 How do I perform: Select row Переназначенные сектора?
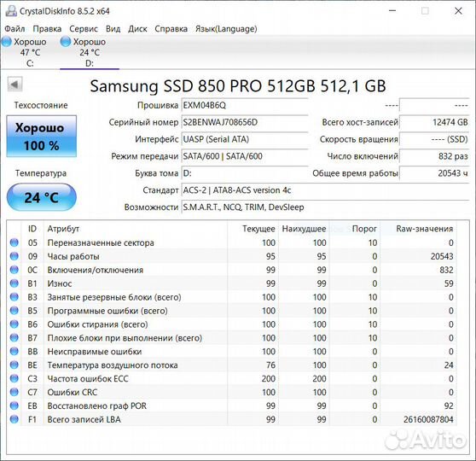tap(232, 242)
